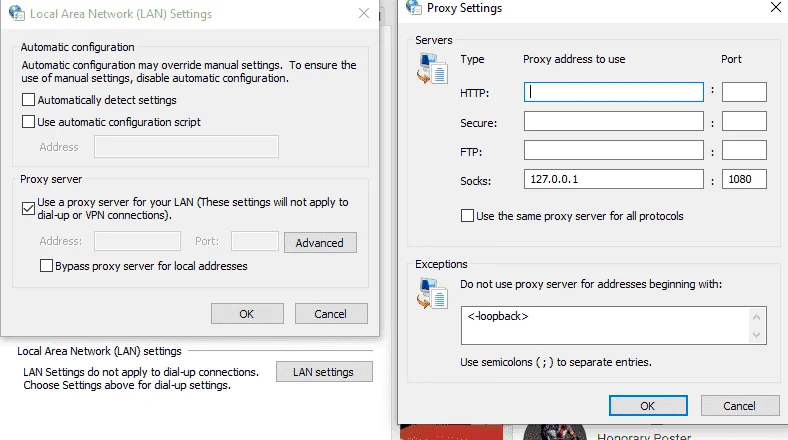The width and height of the screenshot is (788, 440).
Task: Close the LAN Settings dialog with X
Action: (x=364, y=14)
